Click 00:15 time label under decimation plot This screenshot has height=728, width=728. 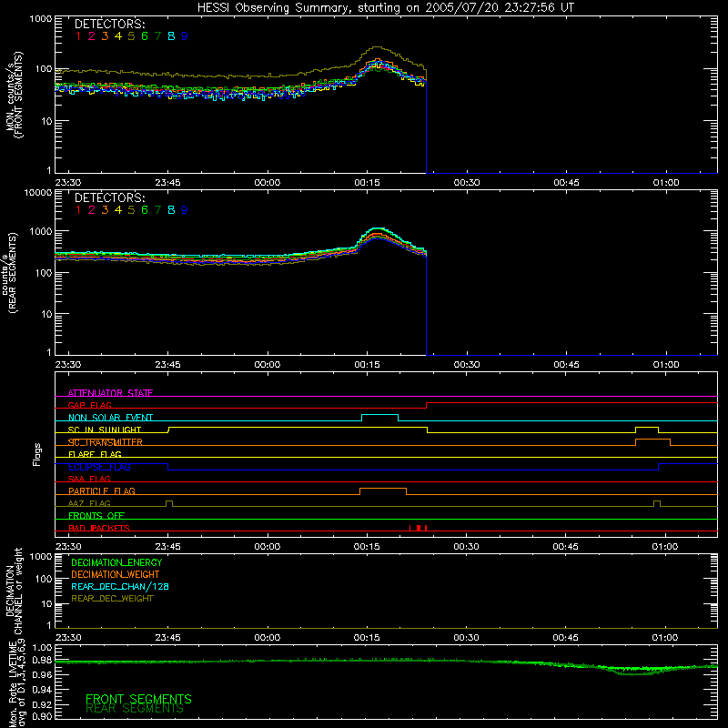(367, 638)
